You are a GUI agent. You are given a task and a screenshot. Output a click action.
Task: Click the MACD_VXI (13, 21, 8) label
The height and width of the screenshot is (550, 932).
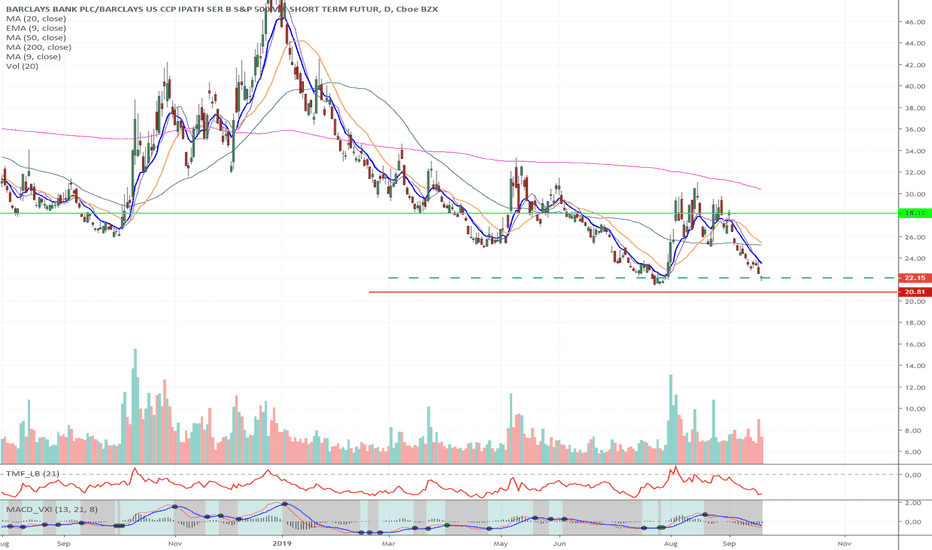tap(52, 509)
